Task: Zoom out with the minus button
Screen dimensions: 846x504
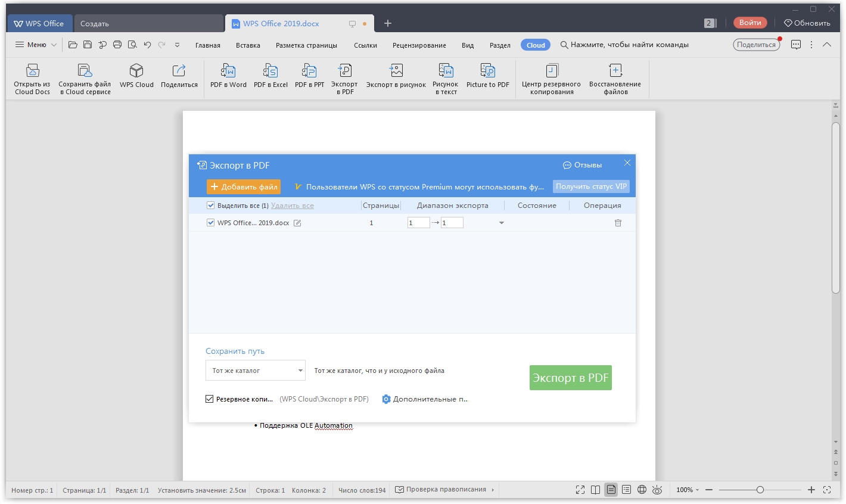Action: click(709, 490)
